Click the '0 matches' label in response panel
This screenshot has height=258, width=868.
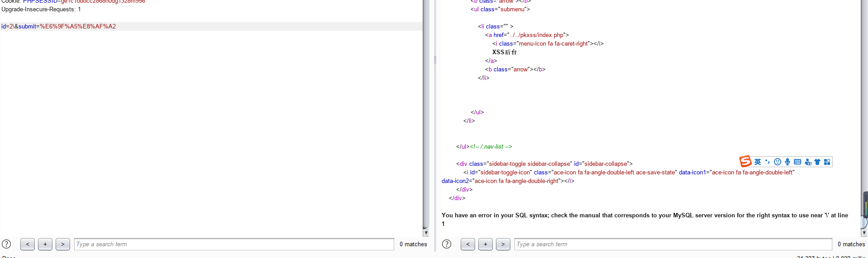851,244
